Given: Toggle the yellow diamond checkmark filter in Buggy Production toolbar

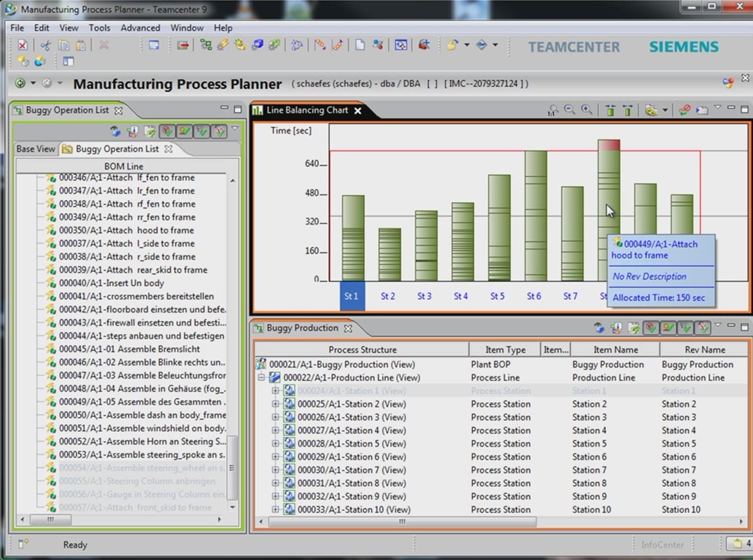Looking at the screenshot, I should 668,328.
